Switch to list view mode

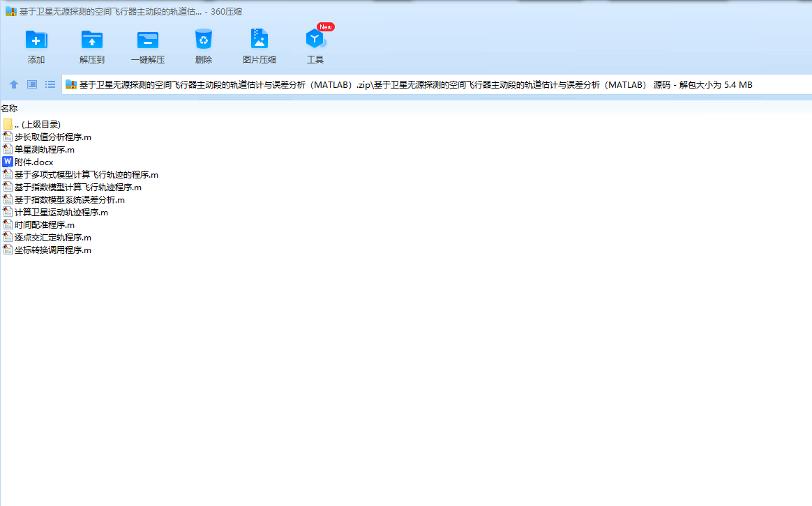point(50,84)
